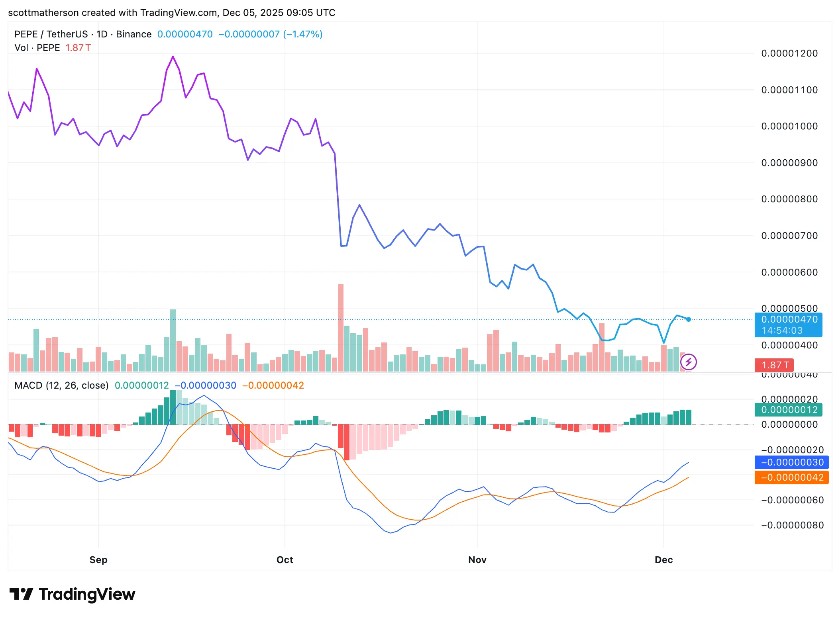Click the current price dot on line
Screen dimensions: 840x618
click(x=688, y=319)
